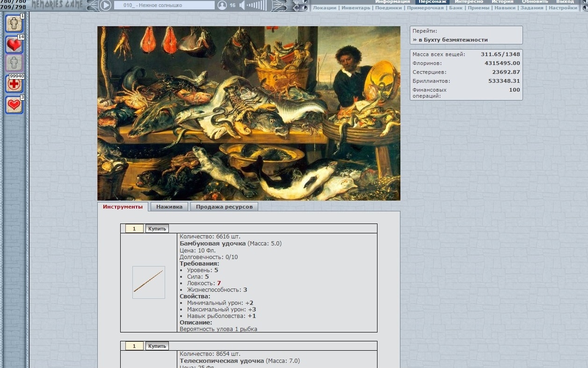Viewport: 588px width, 368px height.
Task: Click quantity field for Бамбуковая удочка
Action: click(x=134, y=229)
